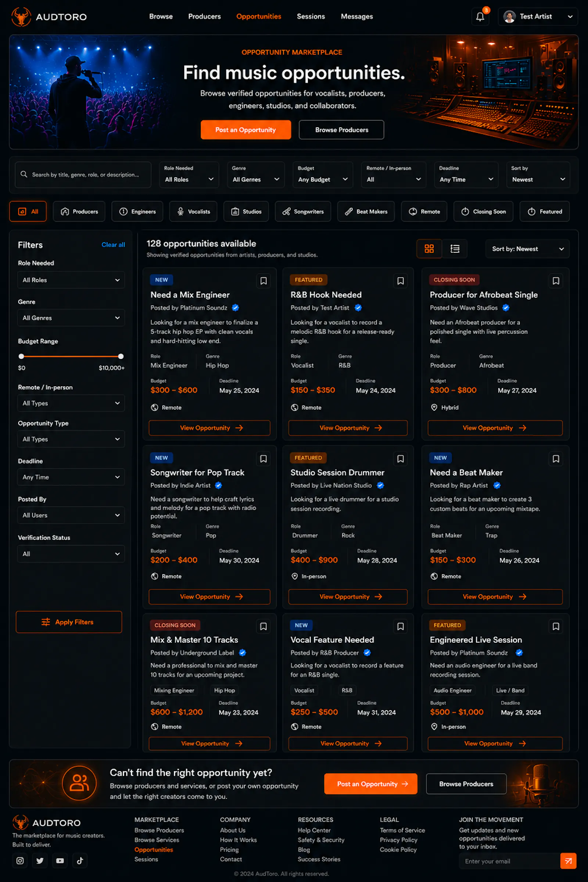Click Clear all filters link
This screenshot has height=882, width=588.
(113, 244)
